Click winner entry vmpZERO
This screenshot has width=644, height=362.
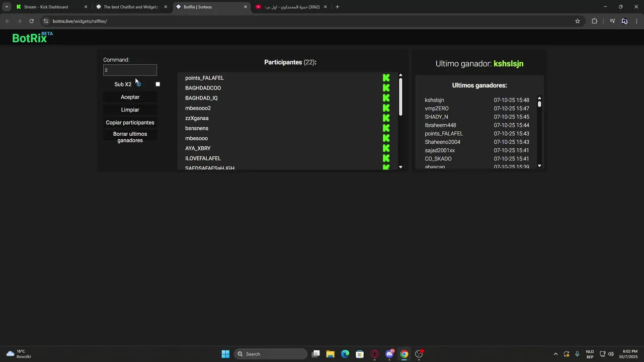pyautogui.click(x=437, y=109)
